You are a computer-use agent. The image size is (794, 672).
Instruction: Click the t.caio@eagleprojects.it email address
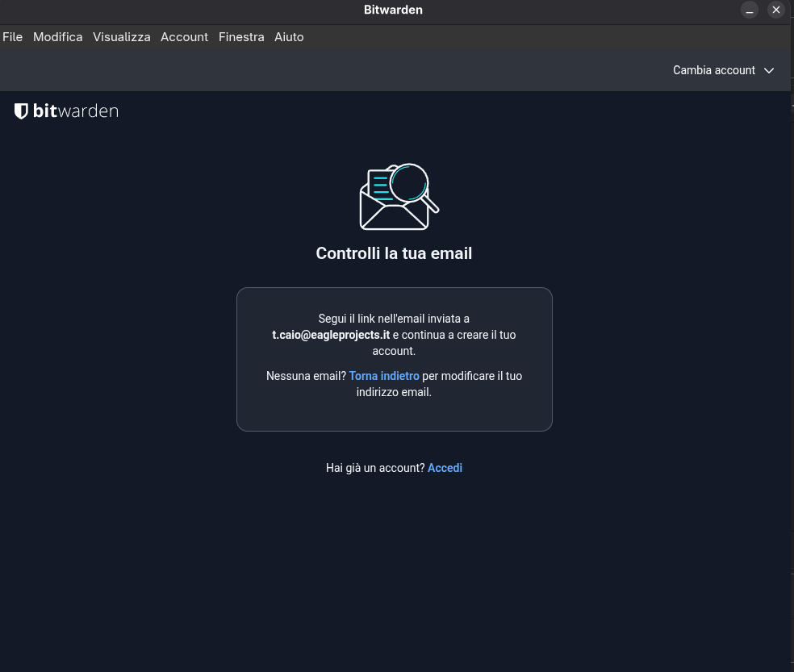(x=331, y=335)
